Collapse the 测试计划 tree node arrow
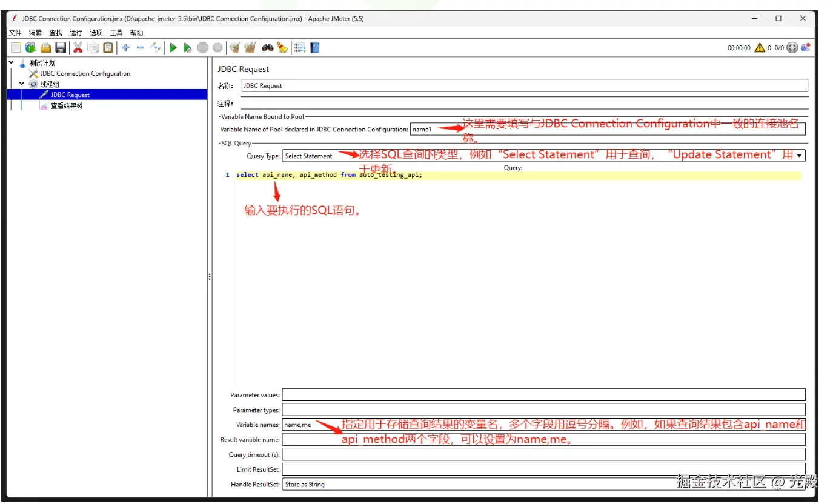 [x=12, y=62]
